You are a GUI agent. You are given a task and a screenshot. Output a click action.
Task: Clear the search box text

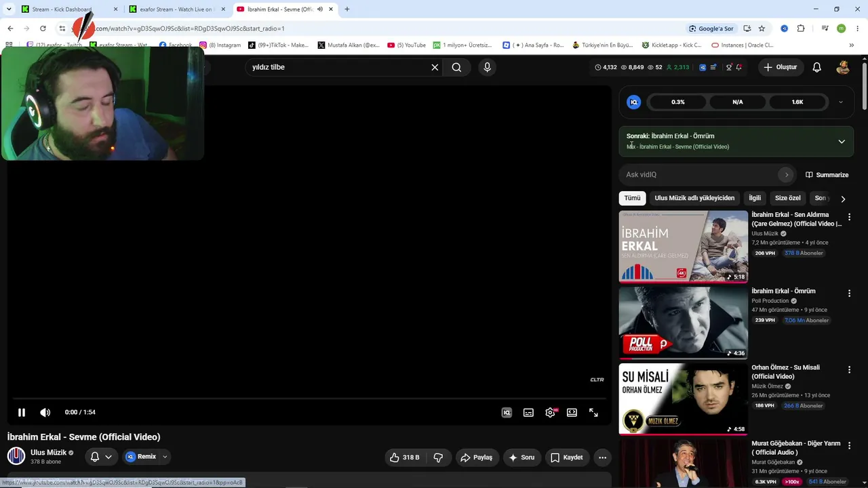[435, 67]
